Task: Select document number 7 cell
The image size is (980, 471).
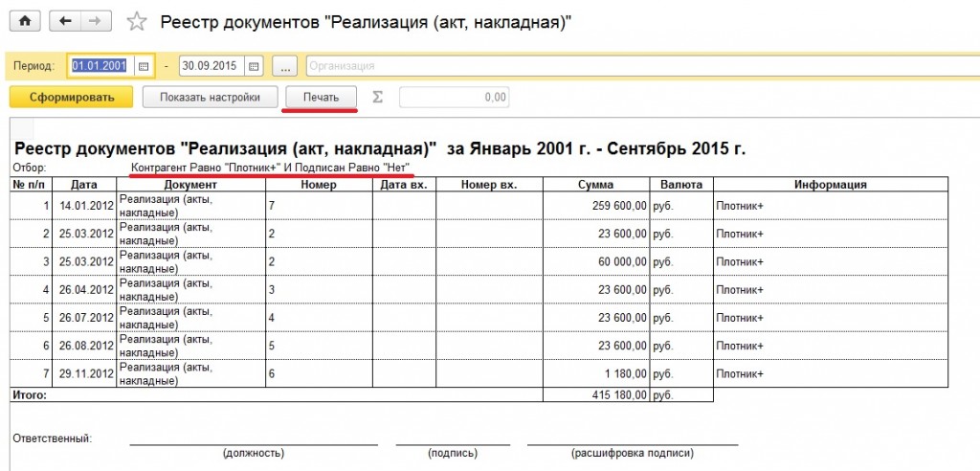Action: (319, 206)
